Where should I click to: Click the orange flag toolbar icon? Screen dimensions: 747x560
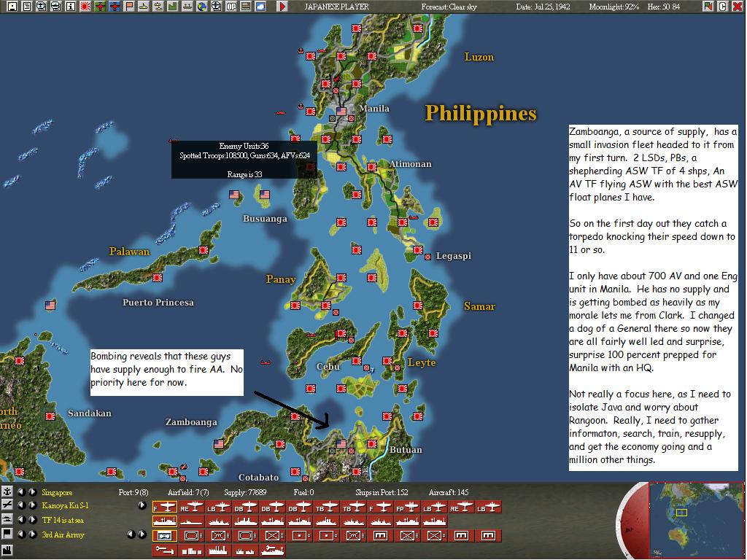coord(129,6)
